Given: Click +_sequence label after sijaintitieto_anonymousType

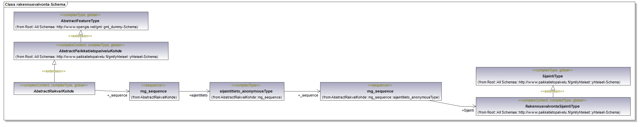Looking at the screenshot, I should tap(308, 96).
